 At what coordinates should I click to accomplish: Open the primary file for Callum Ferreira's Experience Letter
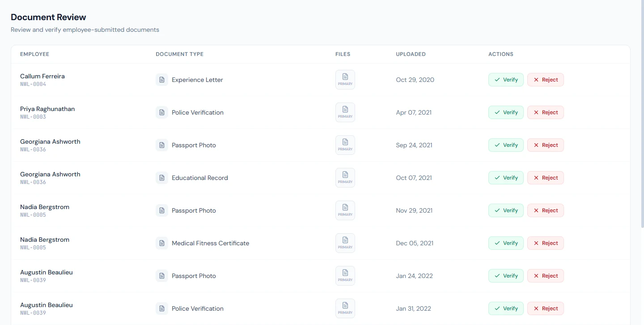(x=345, y=80)
